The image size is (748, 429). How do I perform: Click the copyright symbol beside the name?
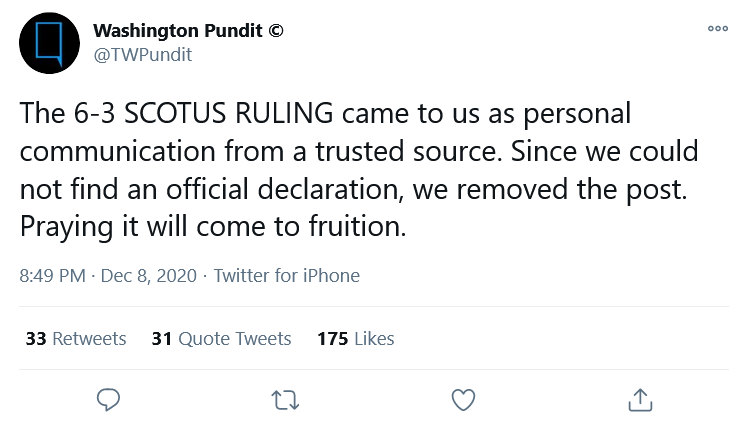click(x=276, y=31)
